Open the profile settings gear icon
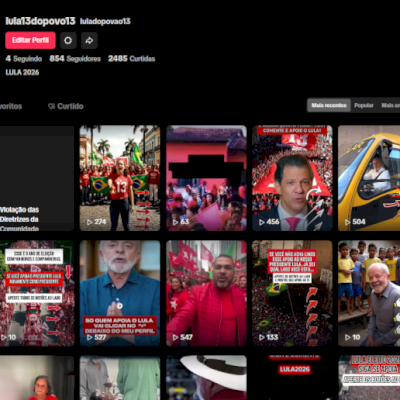 click(x=68, y=40)
